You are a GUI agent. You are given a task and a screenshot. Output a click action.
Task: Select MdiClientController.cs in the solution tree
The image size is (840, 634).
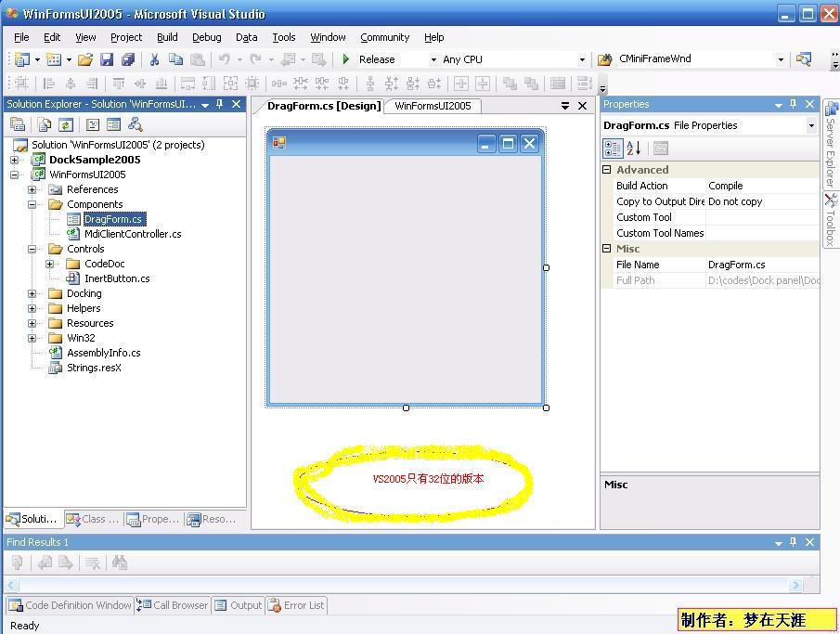133,234
